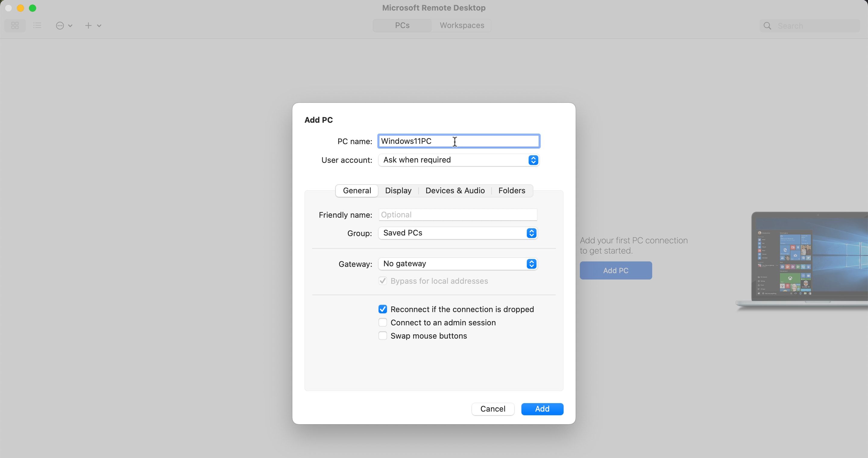The image size is (868, 458).
Task: Click the Group selector stepper arrows
Action: (x=531, y=233)
